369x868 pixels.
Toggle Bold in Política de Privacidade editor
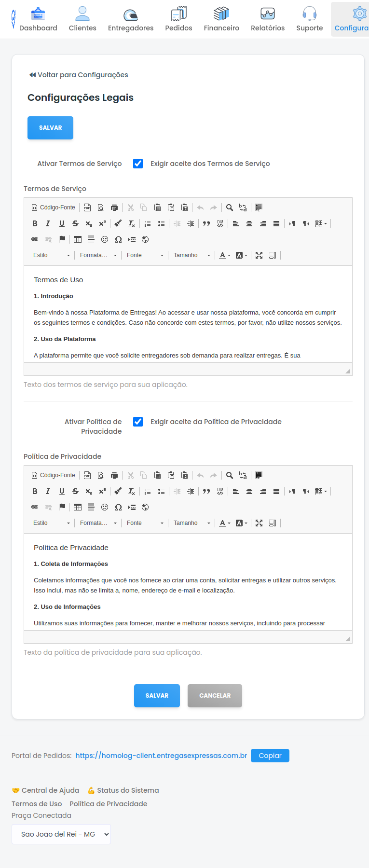coord(35,491)
